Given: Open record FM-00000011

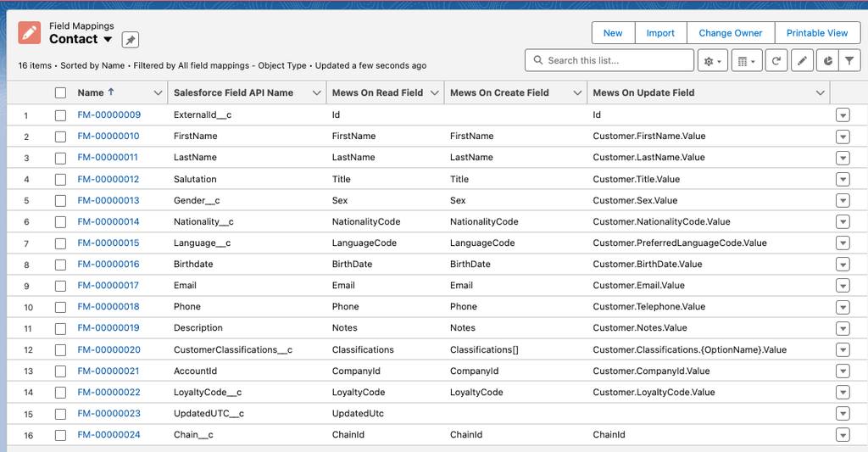Looking at the screenshot, I should pyautogui.click(x=108, y=158).
